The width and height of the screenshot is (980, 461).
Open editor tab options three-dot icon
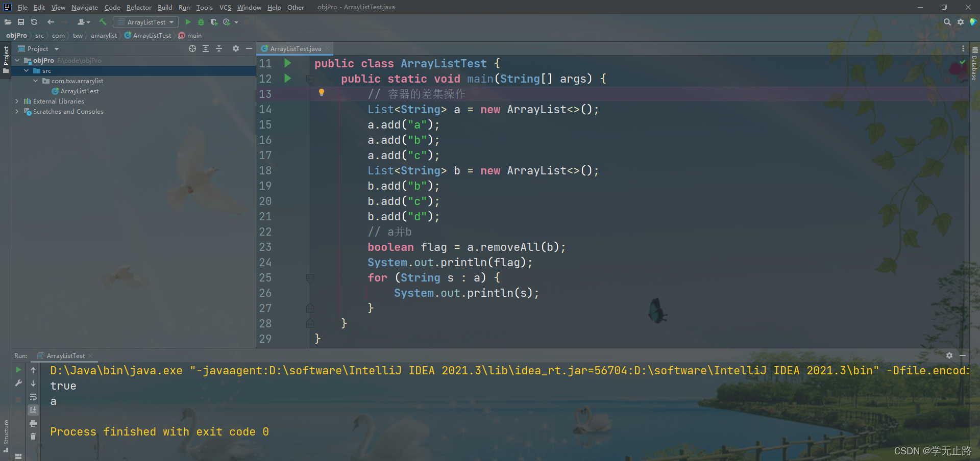[x=963, y=48]
